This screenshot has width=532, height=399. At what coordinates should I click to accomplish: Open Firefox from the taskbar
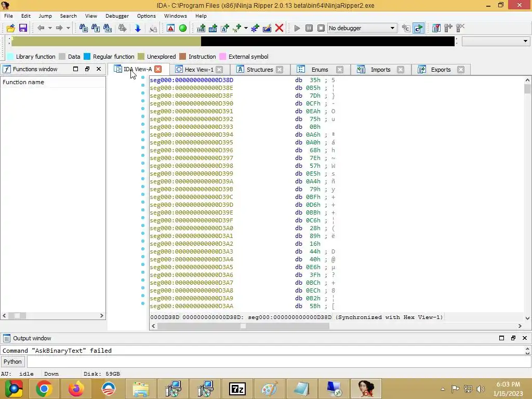(76, 389)
